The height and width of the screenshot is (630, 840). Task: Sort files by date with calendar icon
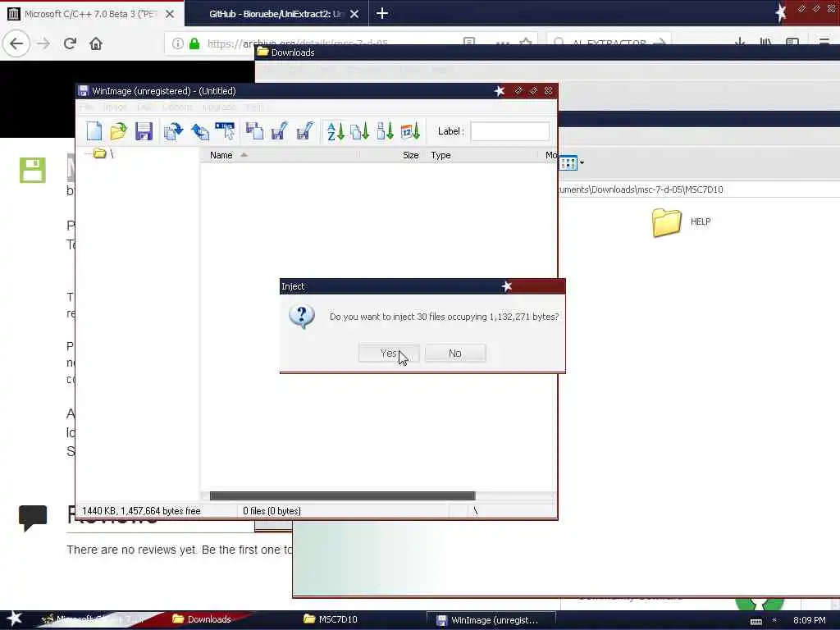410,131
